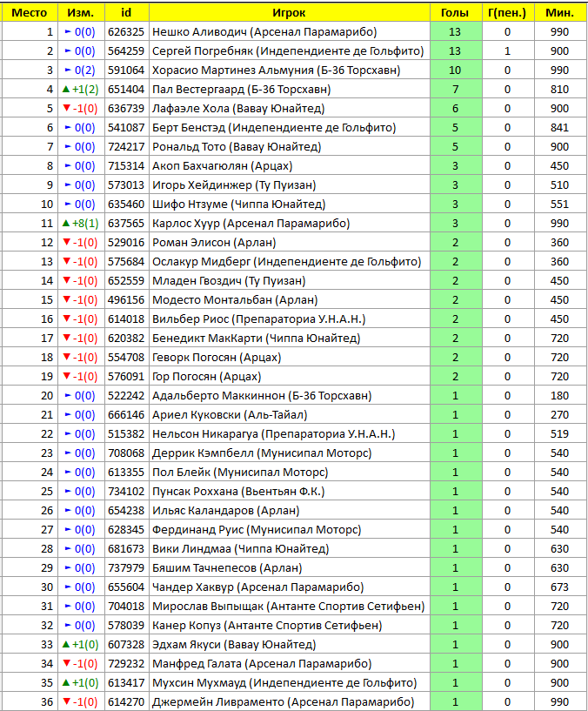Select player Ослакур Мидберг
Screen dimensions: 588x711
201,262
